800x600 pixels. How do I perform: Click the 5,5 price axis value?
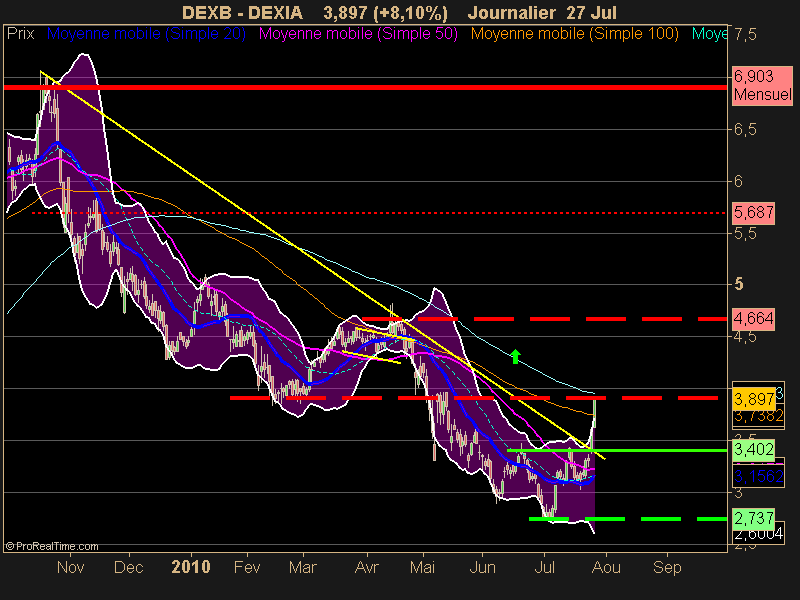coord(745,234)
